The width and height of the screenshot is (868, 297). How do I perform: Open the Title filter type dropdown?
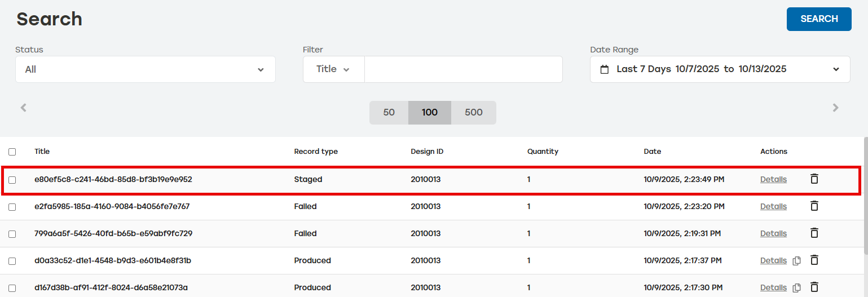pos(333,69)
